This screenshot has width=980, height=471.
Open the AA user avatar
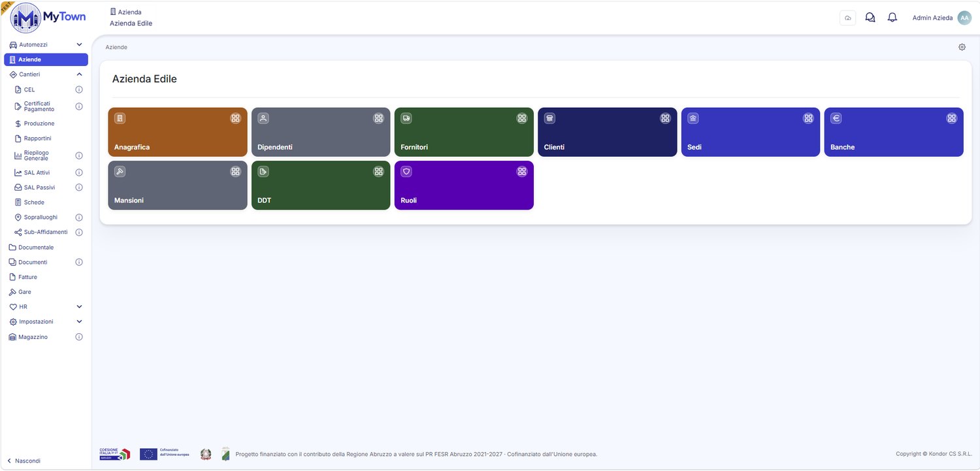tap(964, 18)
